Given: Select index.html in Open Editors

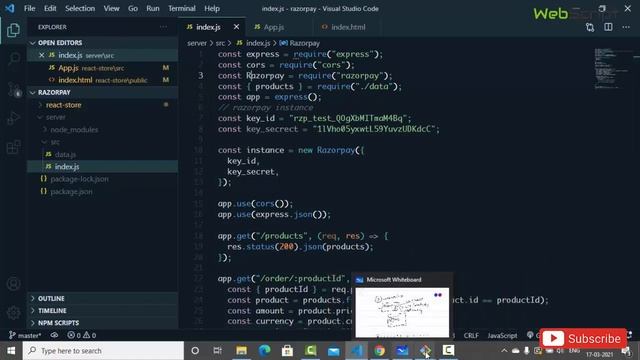Looking at the screenshot, I should 103,80.
